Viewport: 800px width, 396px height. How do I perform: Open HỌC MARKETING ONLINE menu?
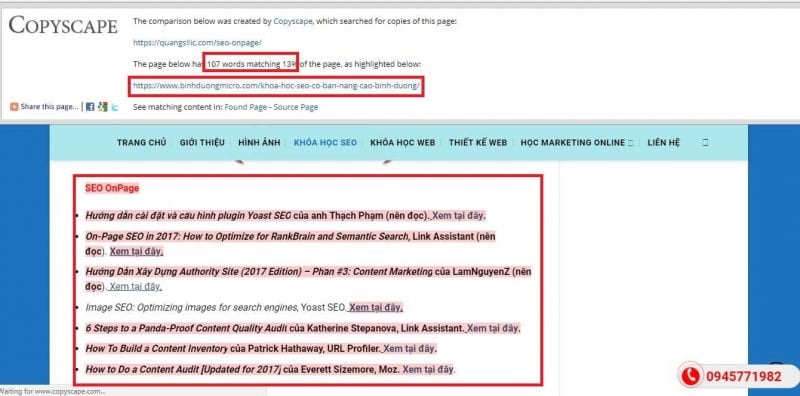[572, 143]
